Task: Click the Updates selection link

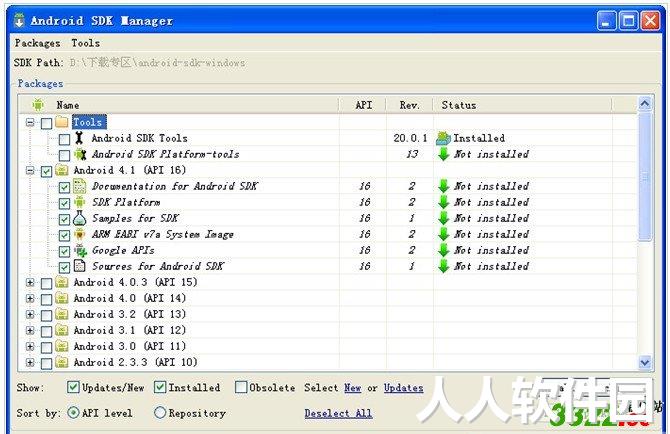Action: (403, 388)
